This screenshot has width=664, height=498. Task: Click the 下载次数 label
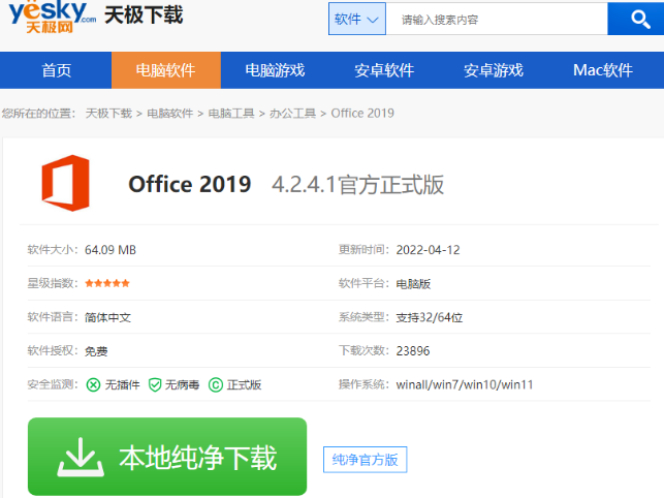tap(364, 351)
